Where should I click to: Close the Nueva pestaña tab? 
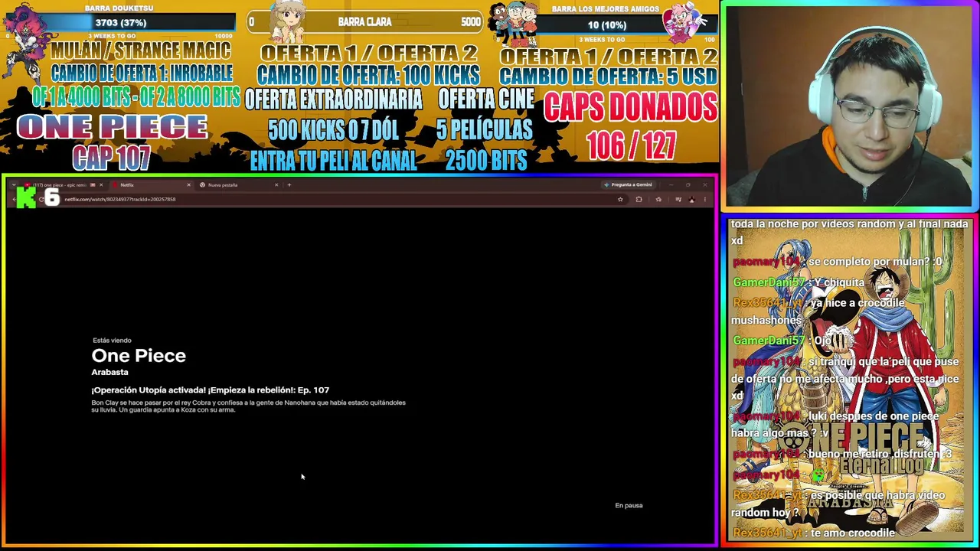pos(276,185)
